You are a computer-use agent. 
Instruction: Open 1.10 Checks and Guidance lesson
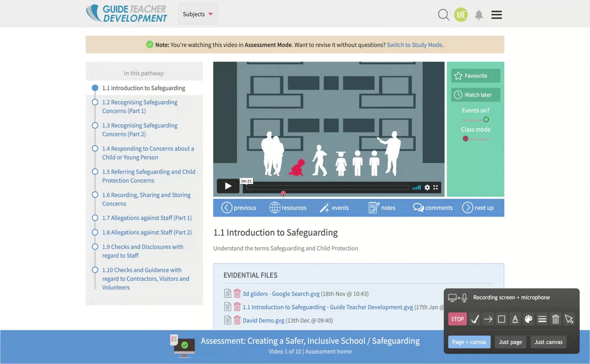146,279
